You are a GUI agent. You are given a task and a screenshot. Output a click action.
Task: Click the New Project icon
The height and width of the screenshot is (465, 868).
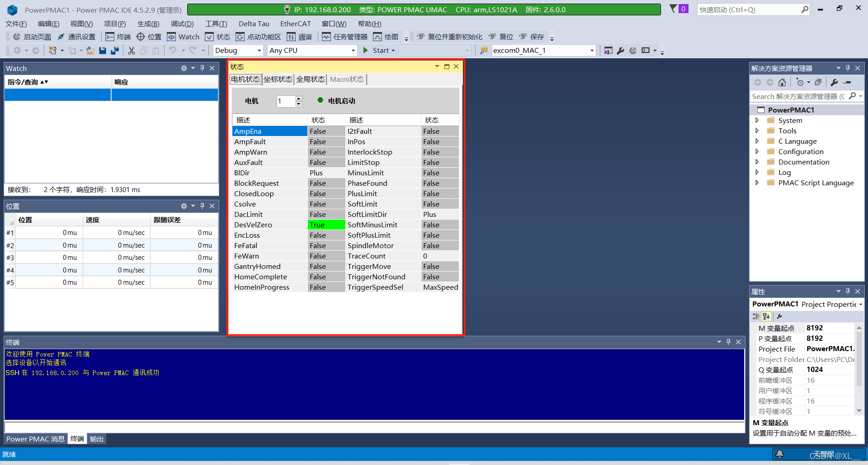coord(53,51)
